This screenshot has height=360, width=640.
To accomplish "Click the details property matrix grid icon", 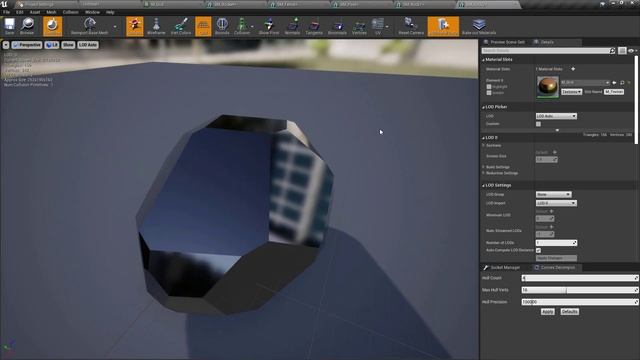I will (622, 51).
